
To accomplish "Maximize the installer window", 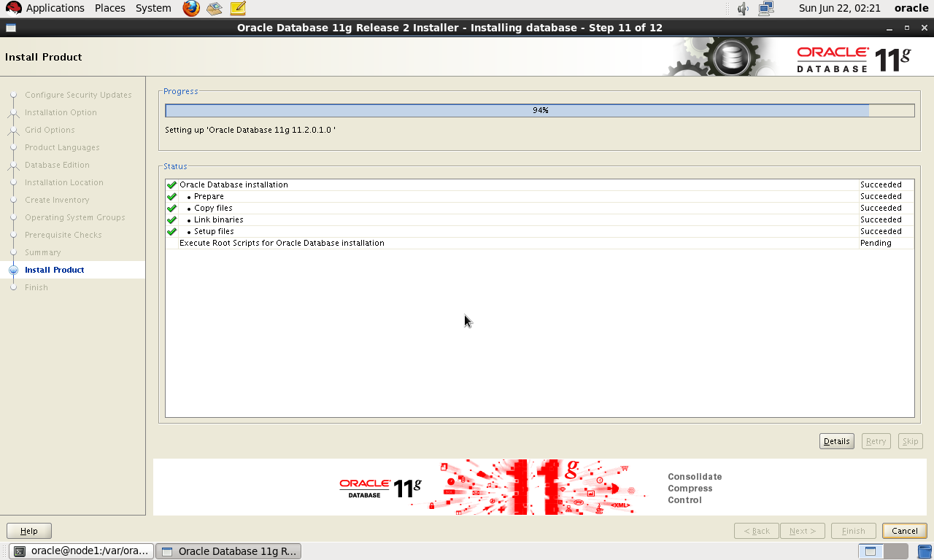I will 907,28.
